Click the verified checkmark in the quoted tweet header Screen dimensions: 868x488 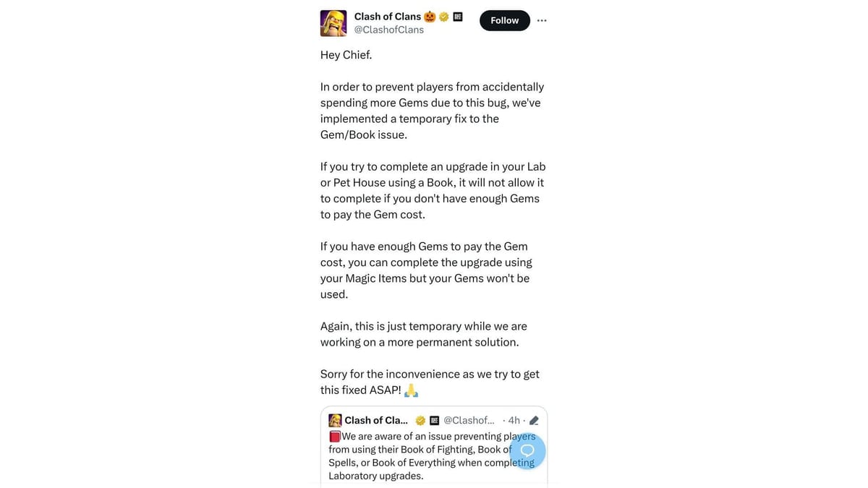(x=420, y=419)
